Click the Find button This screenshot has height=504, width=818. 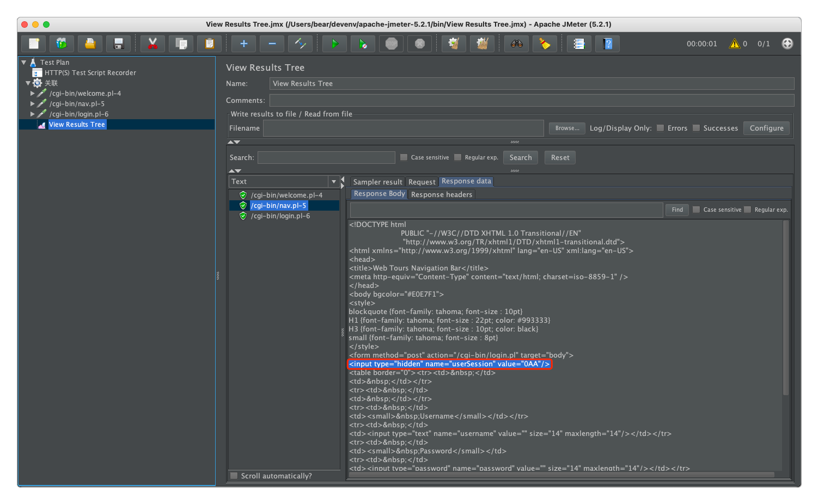click(677, 210)
